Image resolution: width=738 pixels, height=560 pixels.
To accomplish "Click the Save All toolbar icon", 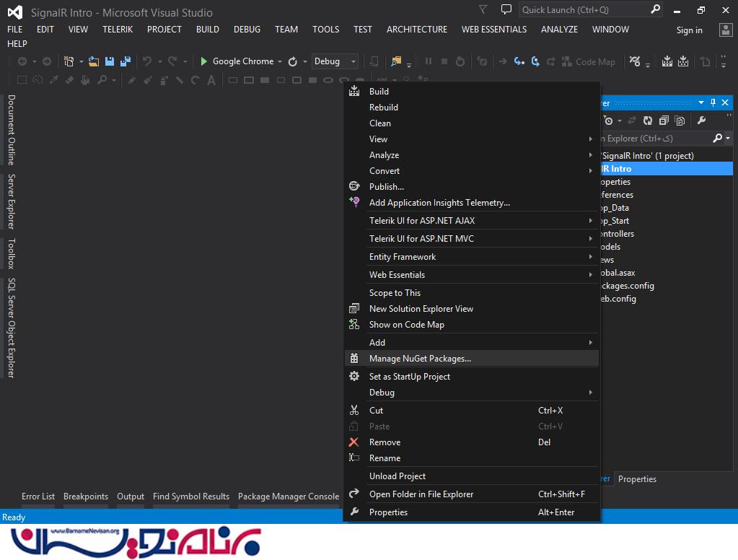I will 126,61.
